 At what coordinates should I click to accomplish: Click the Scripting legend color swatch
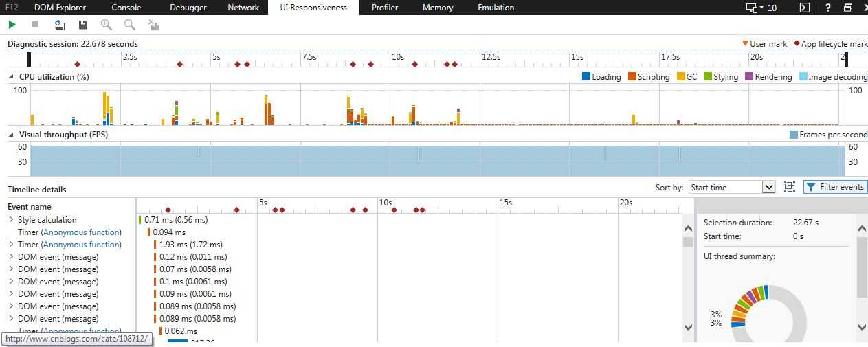(x=632, y=77)
